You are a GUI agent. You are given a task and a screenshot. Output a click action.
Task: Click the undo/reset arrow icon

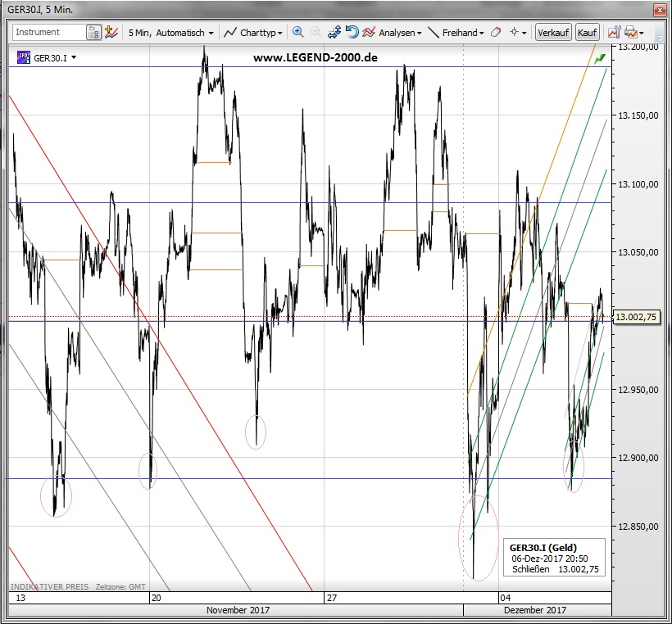tap(352, 33)
